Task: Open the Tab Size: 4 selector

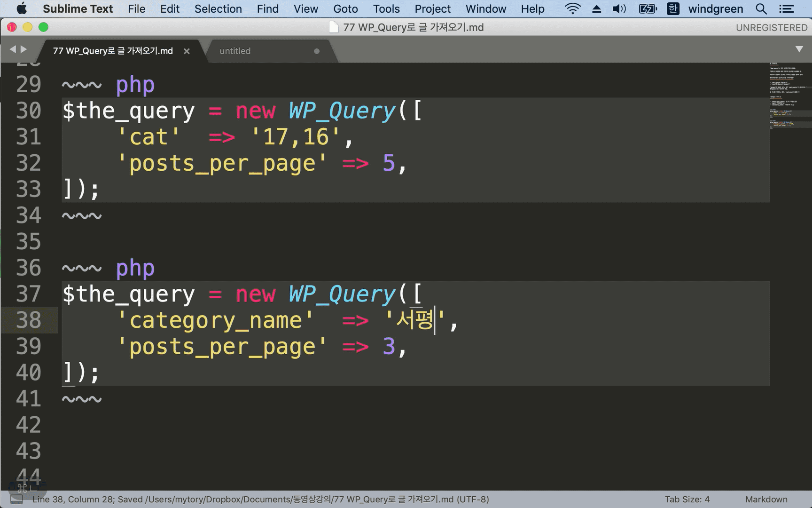Action: [687, 499]
